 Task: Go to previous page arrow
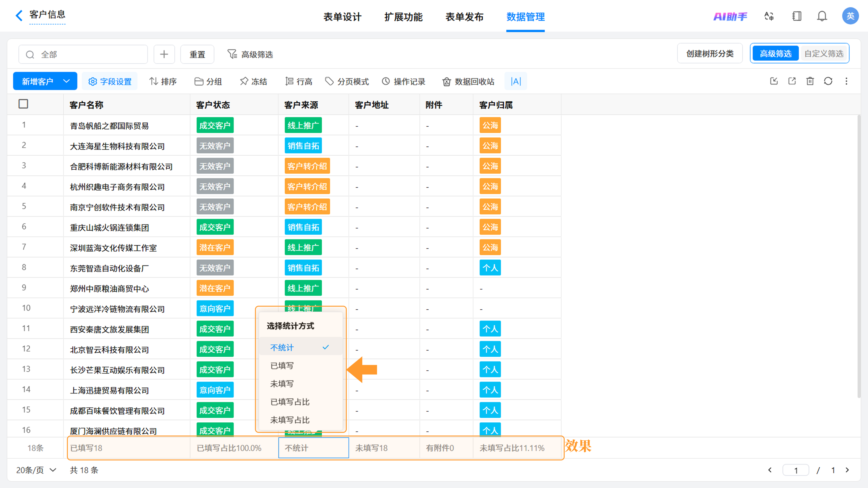[x=770, y=470]
